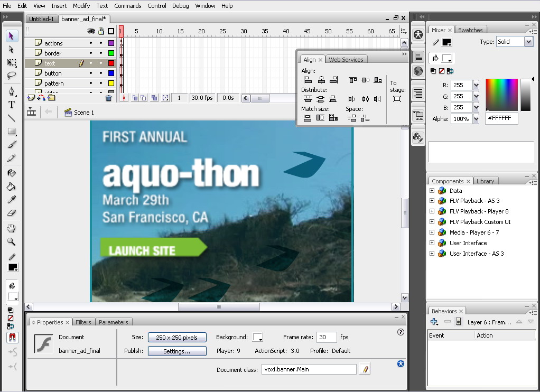Open the Web Services tab
The width and height of the screenshot is (540, 392).
[x=346, y=60]
